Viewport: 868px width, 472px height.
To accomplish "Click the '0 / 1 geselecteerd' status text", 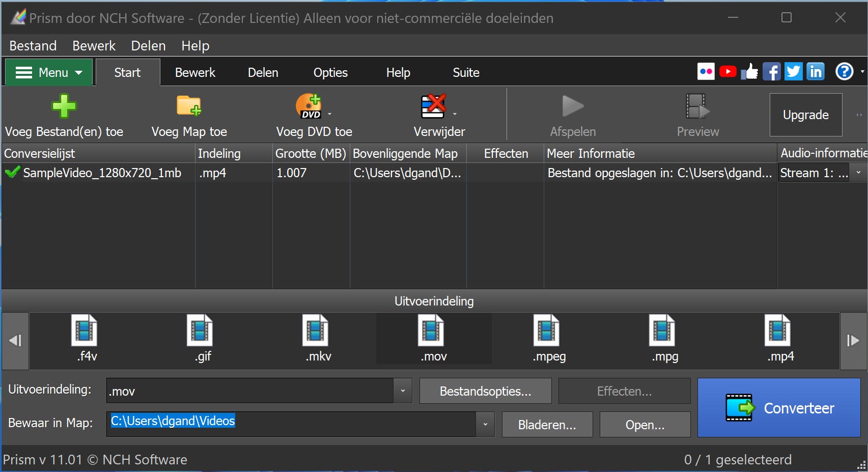I will click(x=738, y=460).
